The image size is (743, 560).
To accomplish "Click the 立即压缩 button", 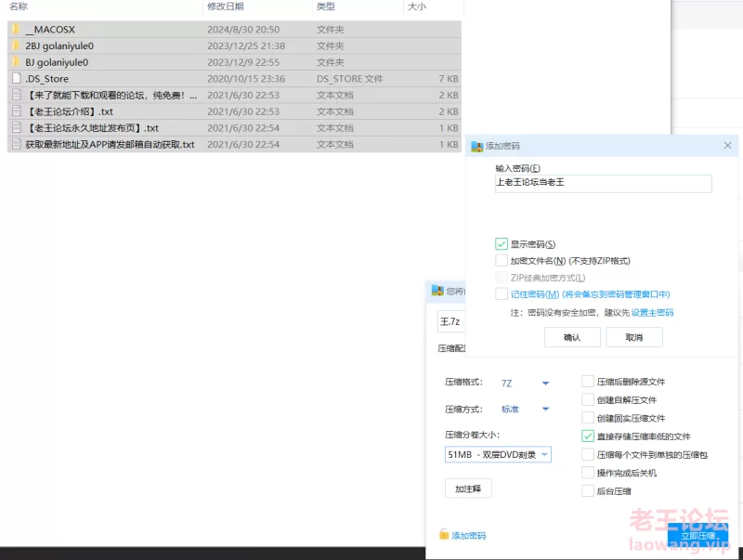I will coord(697,536).
